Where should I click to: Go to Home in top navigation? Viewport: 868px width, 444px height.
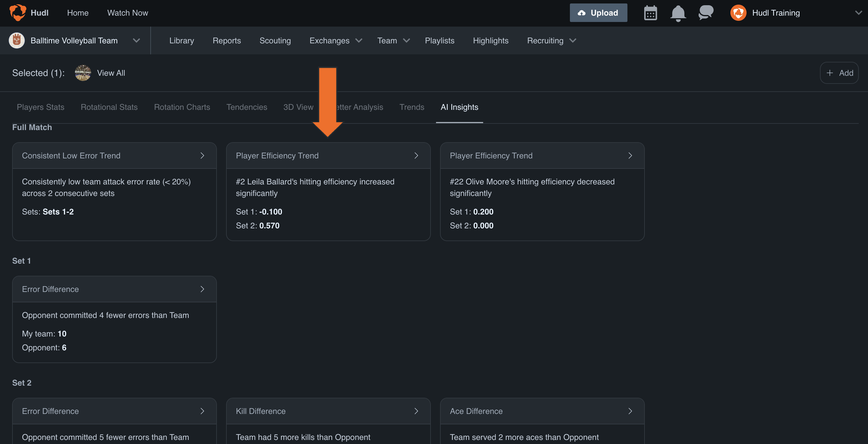pyautogui.click(x=78, y=13)
